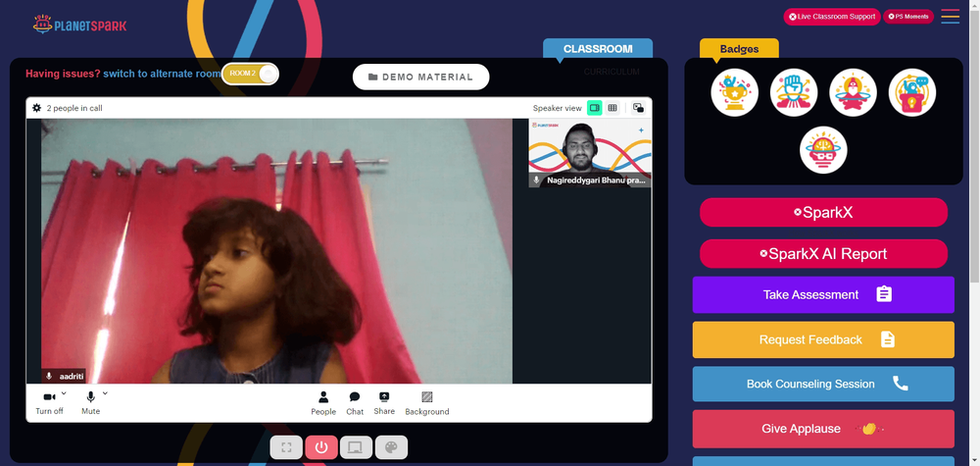
Task: Turn off the camera
Action: click(49, 403)
